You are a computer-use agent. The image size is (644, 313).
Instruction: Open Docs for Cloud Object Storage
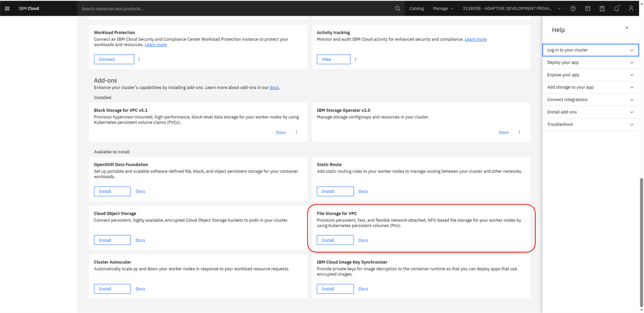[x=140, y=240]
